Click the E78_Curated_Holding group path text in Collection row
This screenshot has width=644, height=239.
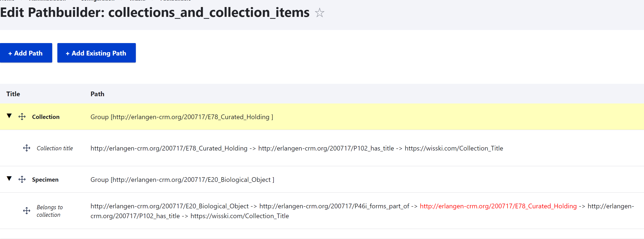182,117
